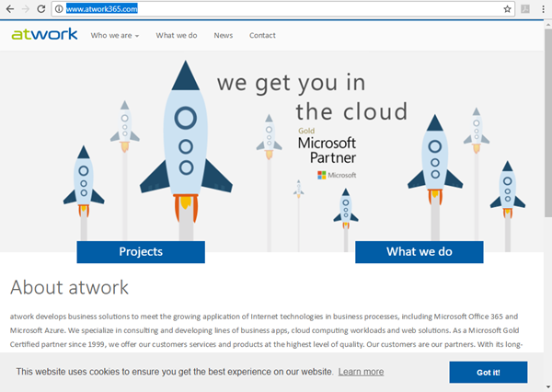This screenshot has width=552, height=392.
Task: Focus the address bar with www.atwork365.com
Action: pyautogui.click(x=283, y=9)
